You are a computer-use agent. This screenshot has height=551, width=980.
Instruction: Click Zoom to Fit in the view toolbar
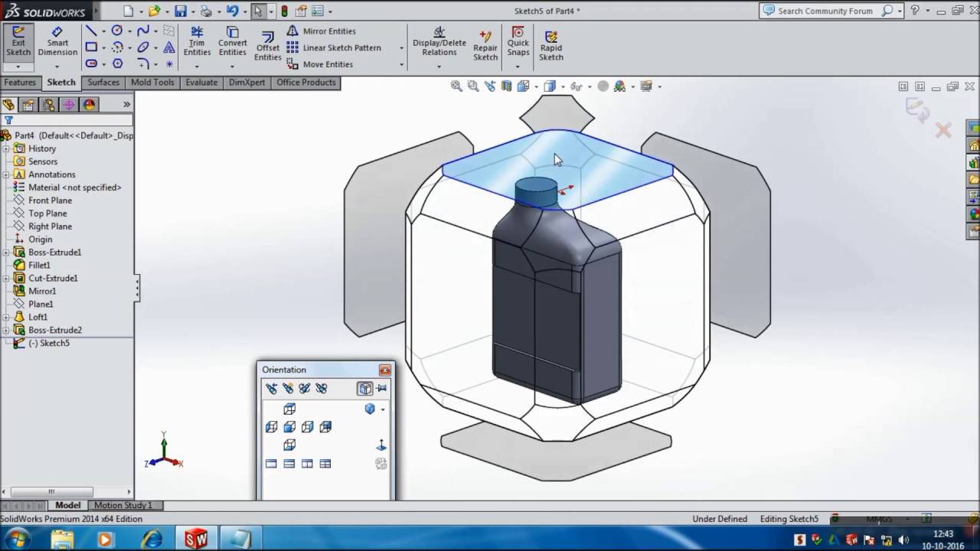coord(456,86)
